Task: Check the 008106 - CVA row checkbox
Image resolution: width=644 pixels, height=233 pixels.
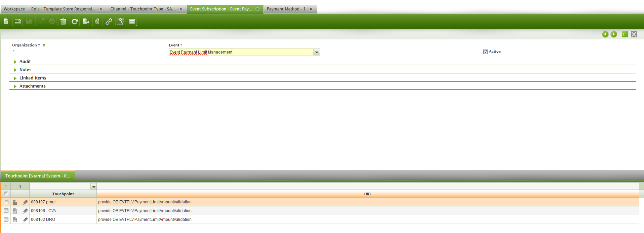Action: click(6, 211)
